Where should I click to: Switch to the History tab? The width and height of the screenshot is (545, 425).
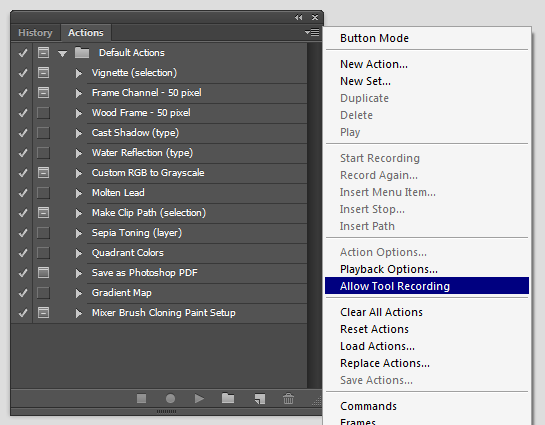tap(35, 33)
